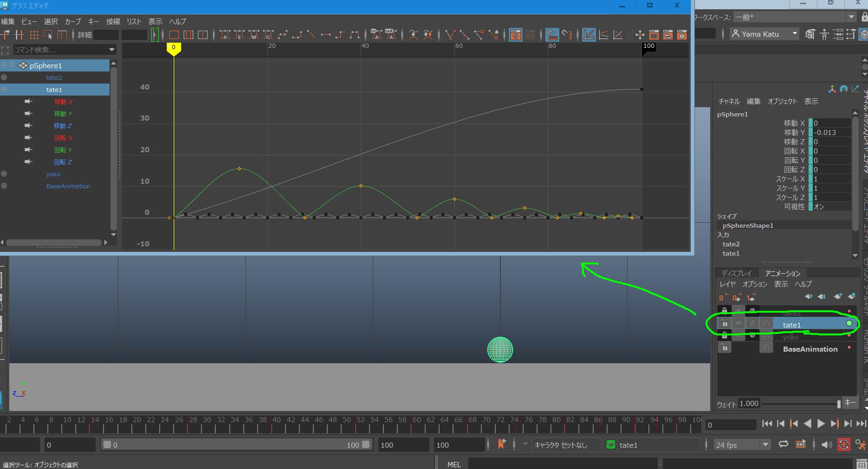Select the Lattice Deform Keys tool
The width and height of the screenshot is (868, 469).
[x=33, y=35]
